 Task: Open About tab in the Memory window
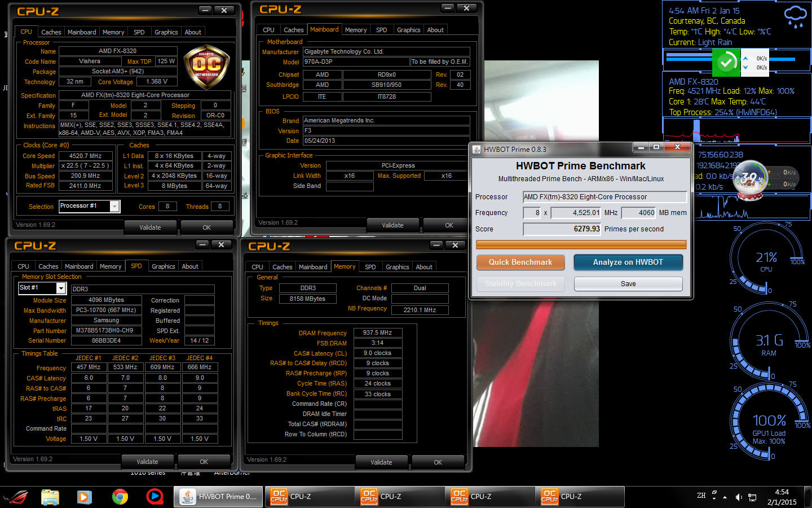pos(424,267)
